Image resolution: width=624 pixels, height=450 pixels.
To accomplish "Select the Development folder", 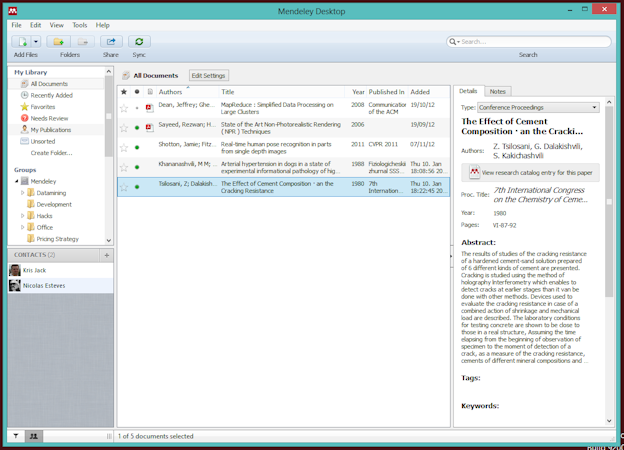I will point(54,205).
